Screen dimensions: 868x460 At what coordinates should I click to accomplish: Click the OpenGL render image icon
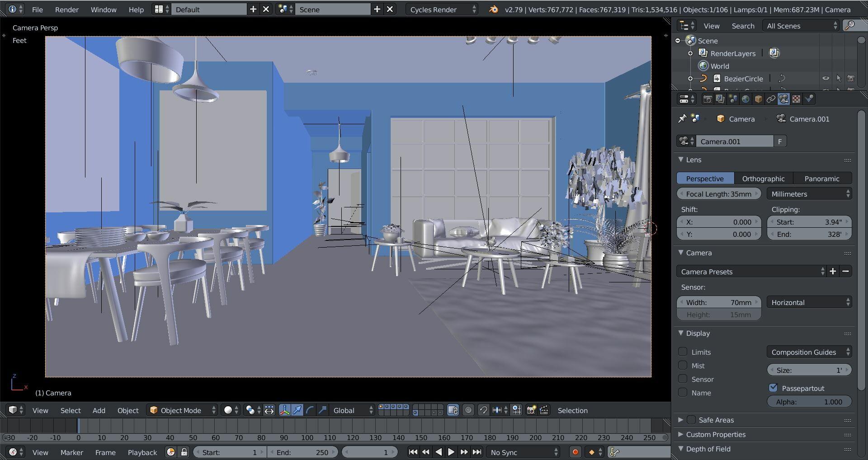pos(531,410)
